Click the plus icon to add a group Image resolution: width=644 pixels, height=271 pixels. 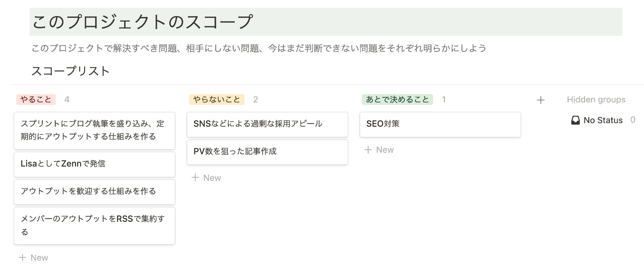(x=540, y=100)
